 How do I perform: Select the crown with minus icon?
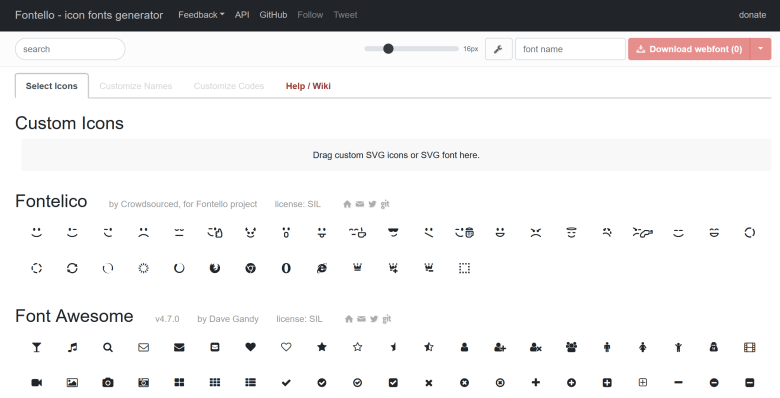click(x=429, y=268)
